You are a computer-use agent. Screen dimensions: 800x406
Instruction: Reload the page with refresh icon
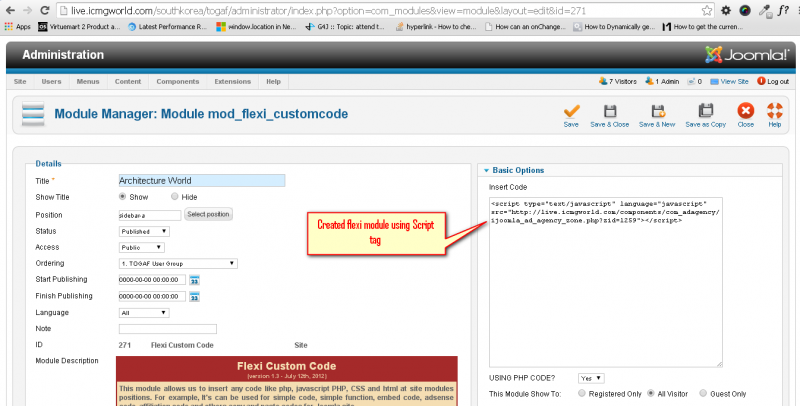point(45,10)
